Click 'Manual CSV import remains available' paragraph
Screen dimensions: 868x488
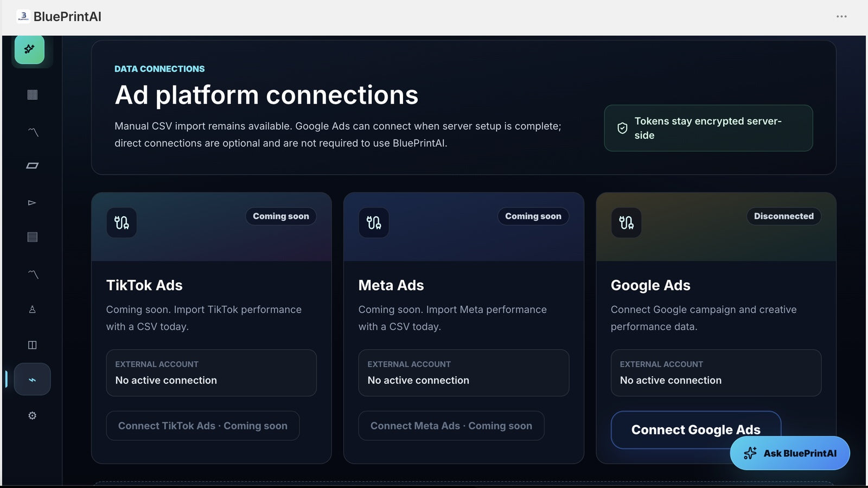(x=338, y=134)
